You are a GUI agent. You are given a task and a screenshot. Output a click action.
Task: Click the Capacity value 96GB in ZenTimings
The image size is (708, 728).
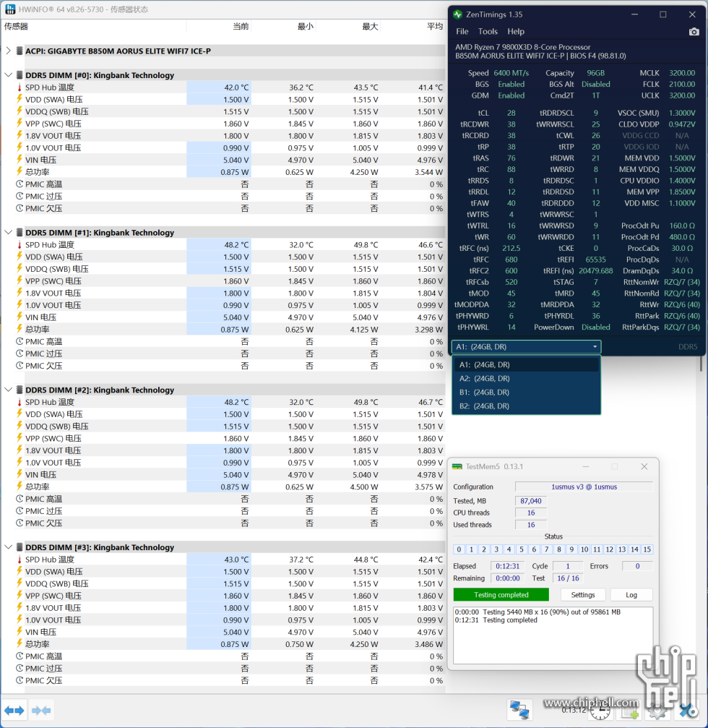pyautogui.click(x=596, y=73)
